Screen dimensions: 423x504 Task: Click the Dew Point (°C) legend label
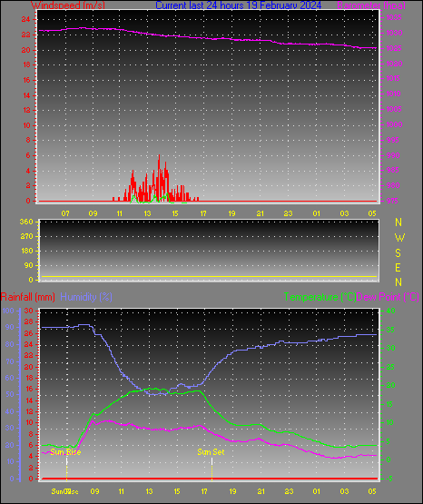tap(388, 297)
